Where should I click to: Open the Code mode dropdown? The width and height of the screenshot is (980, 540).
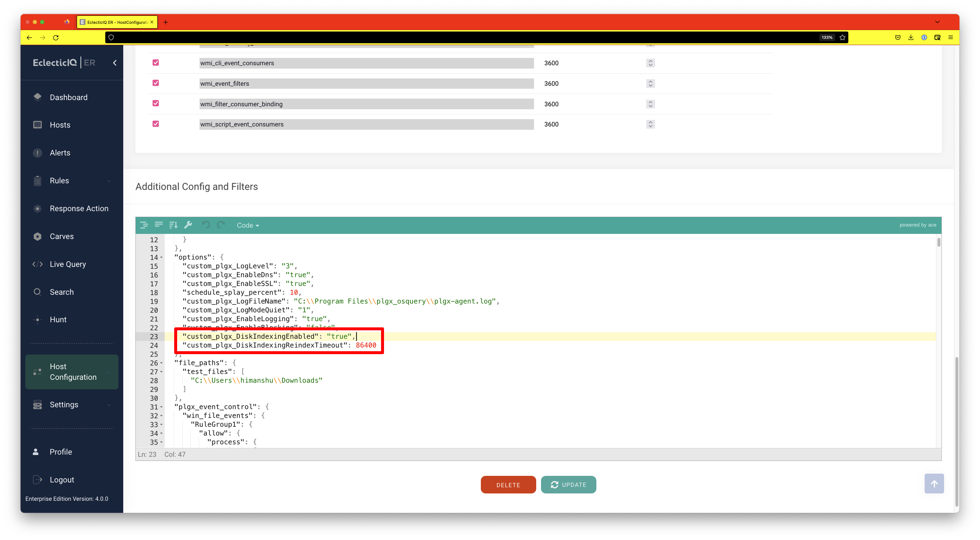tap(248, 225)
